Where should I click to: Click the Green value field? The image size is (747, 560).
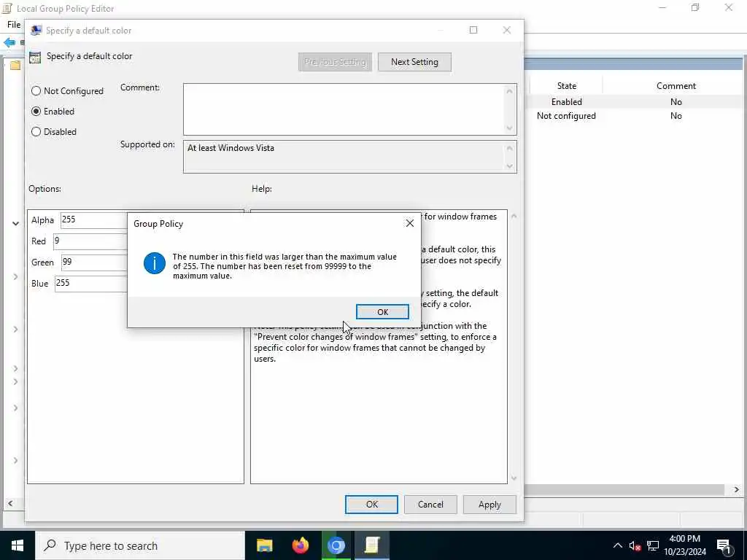click(x=94, y=262)
